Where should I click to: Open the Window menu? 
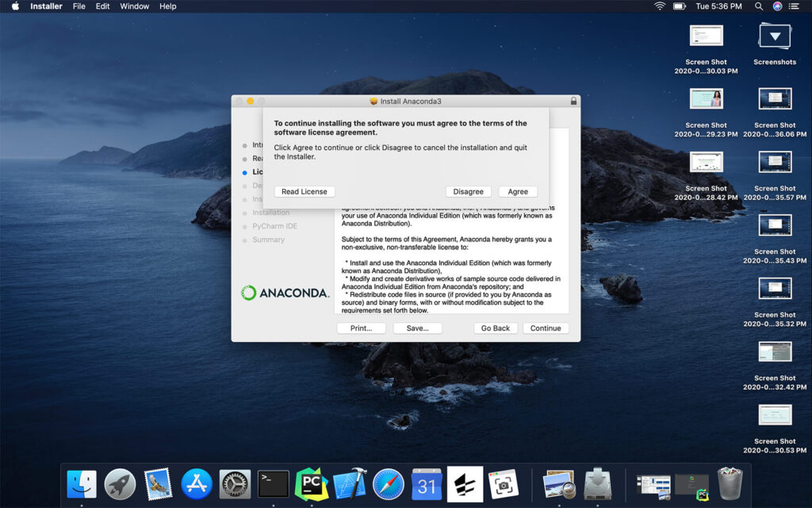click(134, 6)
